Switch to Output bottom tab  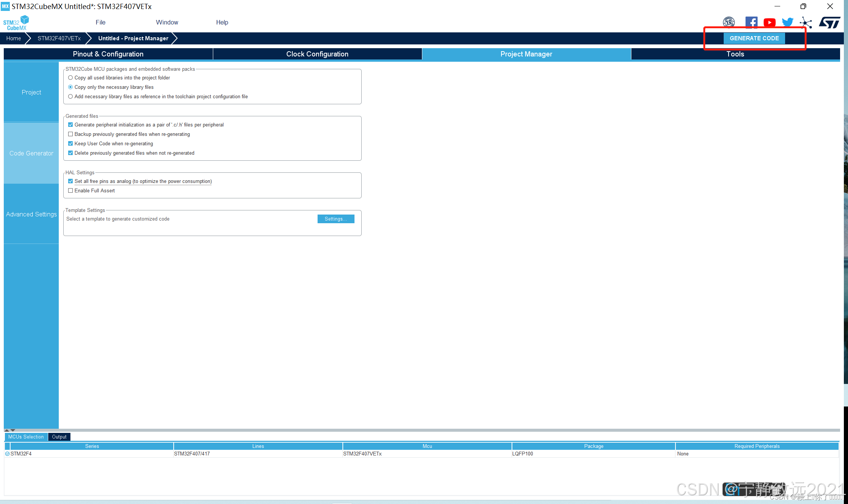(59, 437)
